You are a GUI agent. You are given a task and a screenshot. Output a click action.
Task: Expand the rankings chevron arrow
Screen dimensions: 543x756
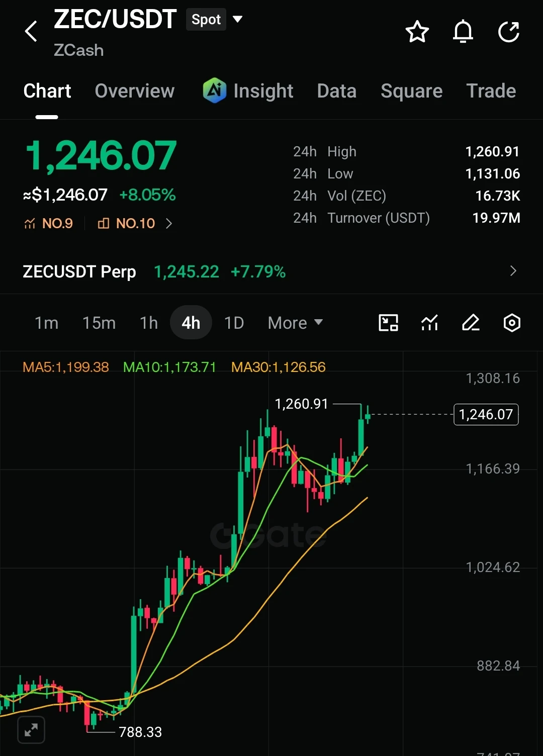click(169, 223)
